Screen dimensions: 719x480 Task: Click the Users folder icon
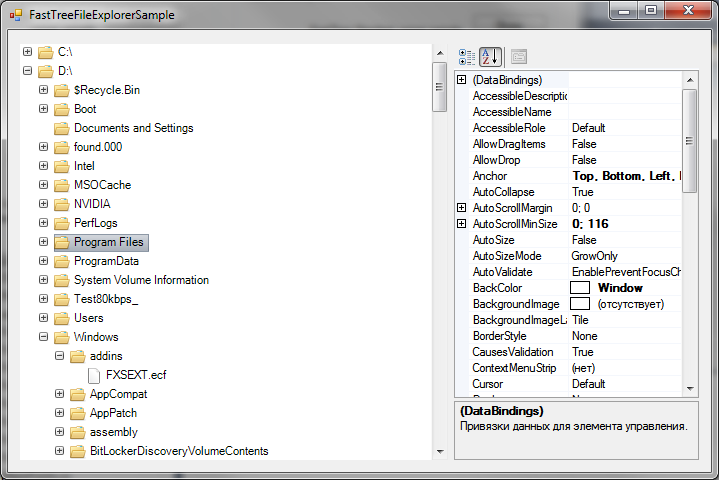(61, 318)
